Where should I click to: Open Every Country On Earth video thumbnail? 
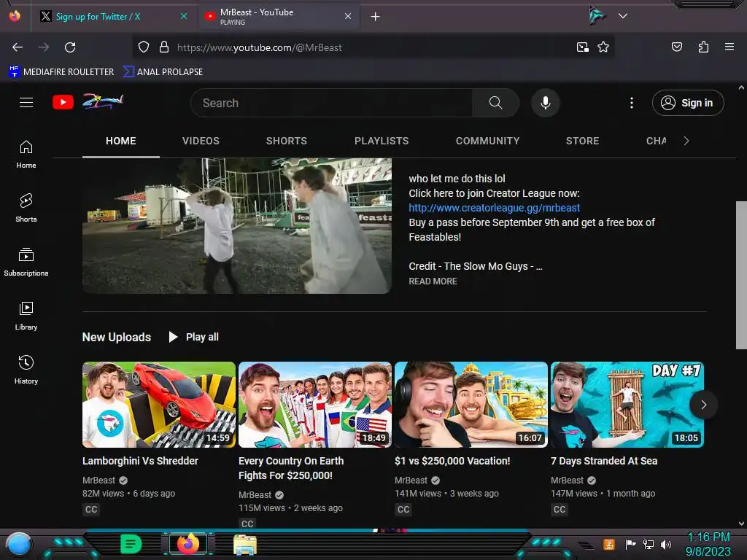[x=315, y=405]
